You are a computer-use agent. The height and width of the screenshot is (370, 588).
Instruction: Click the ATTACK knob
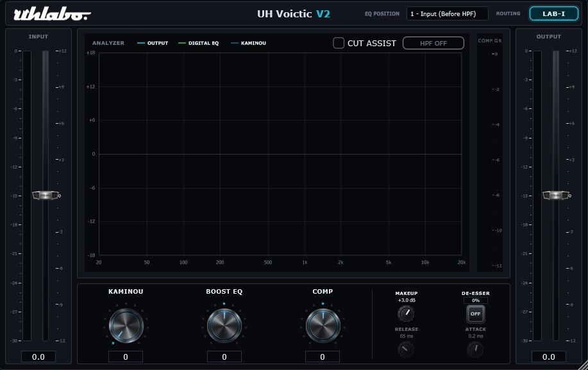pyautogui.click(x=476, y=349)
